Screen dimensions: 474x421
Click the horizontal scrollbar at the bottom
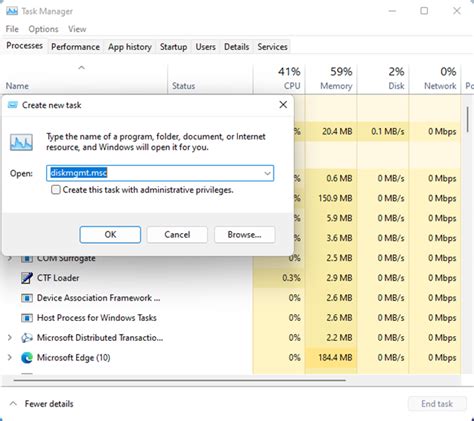pos(179,380)
